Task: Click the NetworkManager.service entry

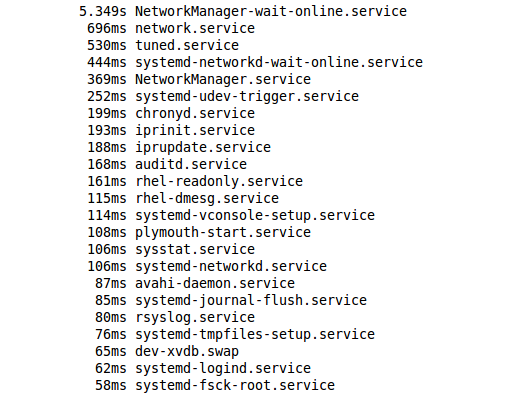Action: (199, 79)
